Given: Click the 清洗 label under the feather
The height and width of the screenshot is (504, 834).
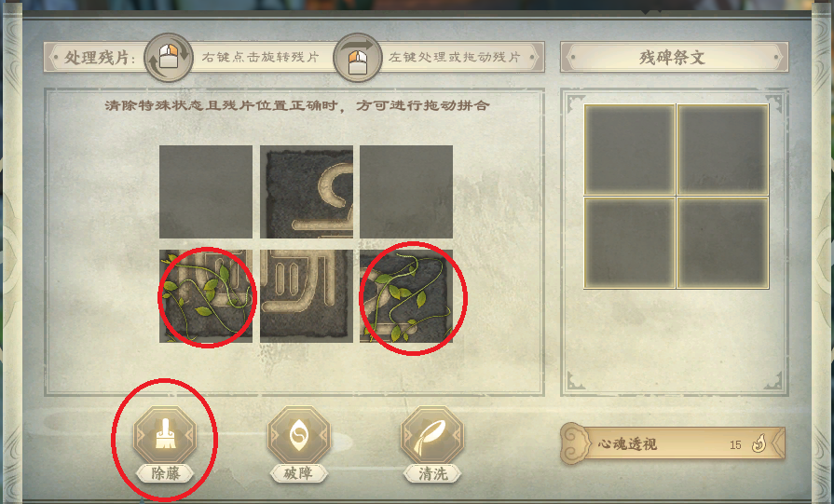Looking at the screenshot, I should click(432, 473).
